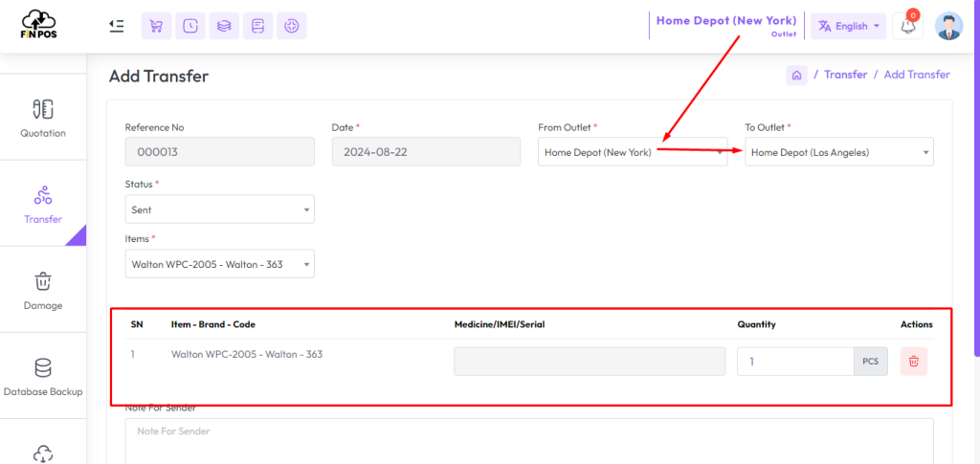Click the Medicine/IMEI/Serial input field
The height and width of the screenshot is (464, 980).
(x=590, y=361)
